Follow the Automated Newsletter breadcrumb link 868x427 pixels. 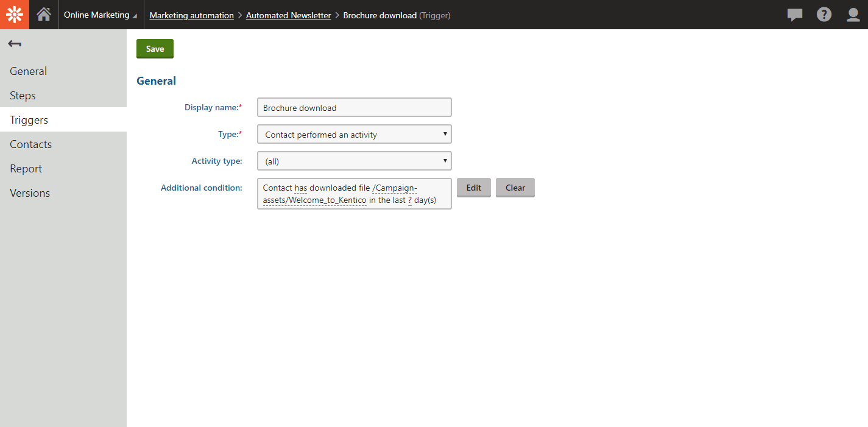point(289,15)
